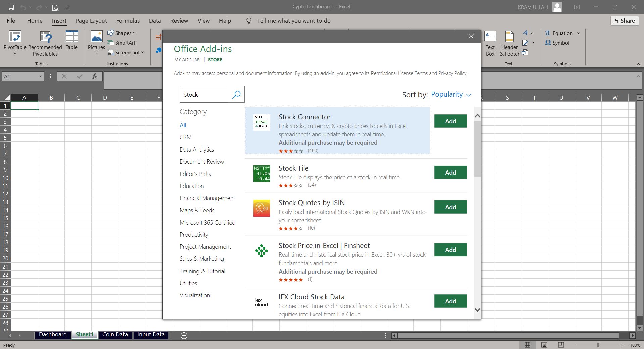Image resolution: width=644 pixels, height=349 pixels.
Task: Click the search magnifier in add-ins store
Action: click(x=236, y=94)
